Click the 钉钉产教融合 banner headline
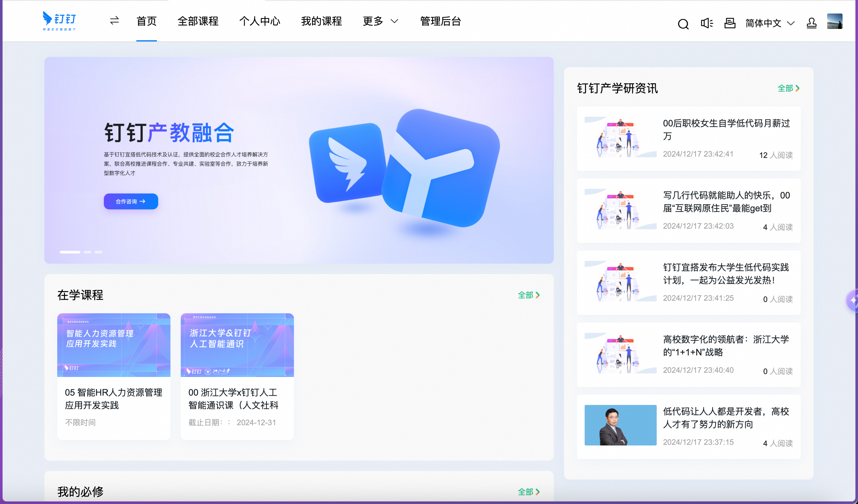Screen dimensions: 858x504 pos(169,133)
